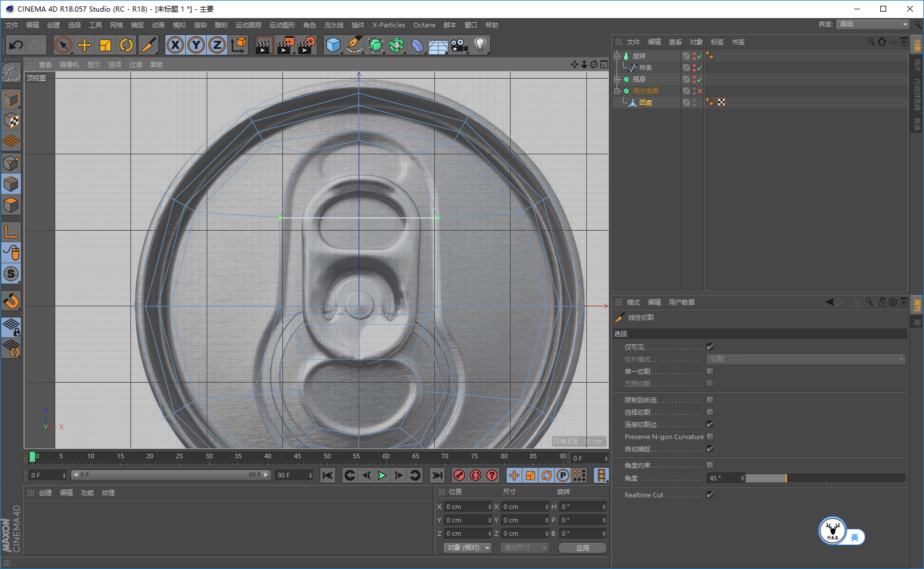Click the Light object icon

(480, 45)
